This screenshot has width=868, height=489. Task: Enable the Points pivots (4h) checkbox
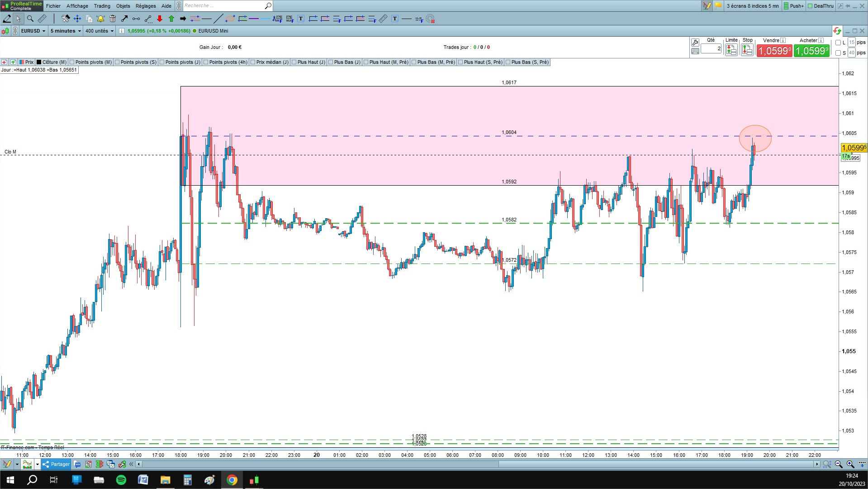(206, 62)
